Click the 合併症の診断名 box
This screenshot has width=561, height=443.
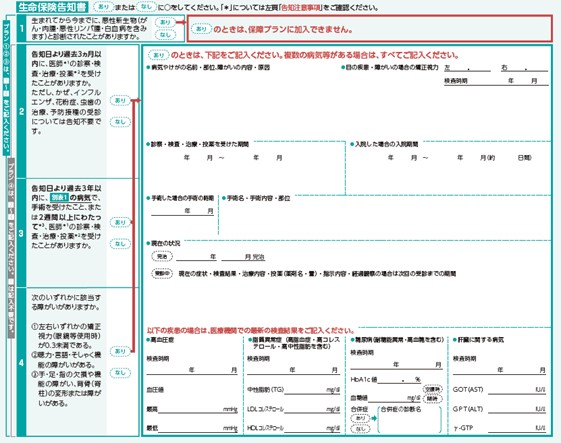click(x=410, y=419)
